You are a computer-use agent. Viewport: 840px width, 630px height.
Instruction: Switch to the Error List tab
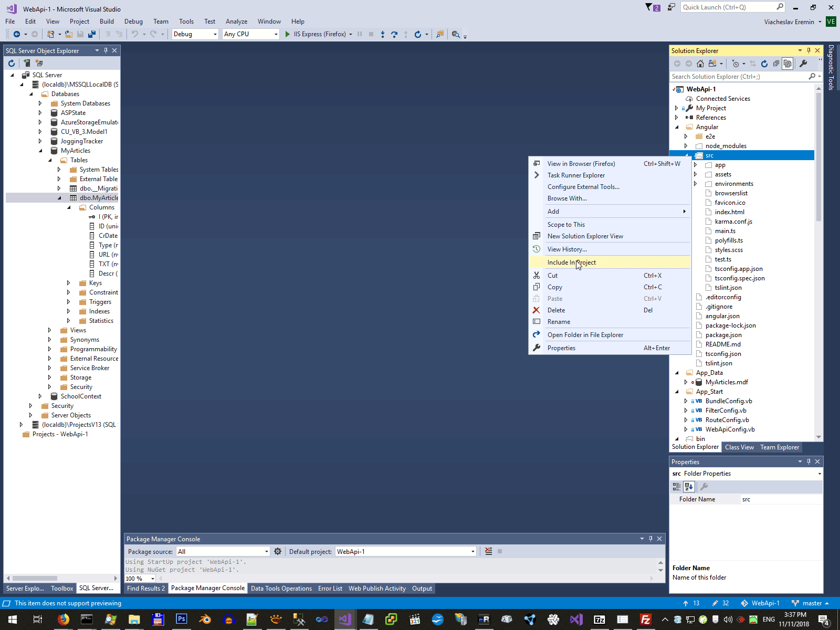pos(330,589)
